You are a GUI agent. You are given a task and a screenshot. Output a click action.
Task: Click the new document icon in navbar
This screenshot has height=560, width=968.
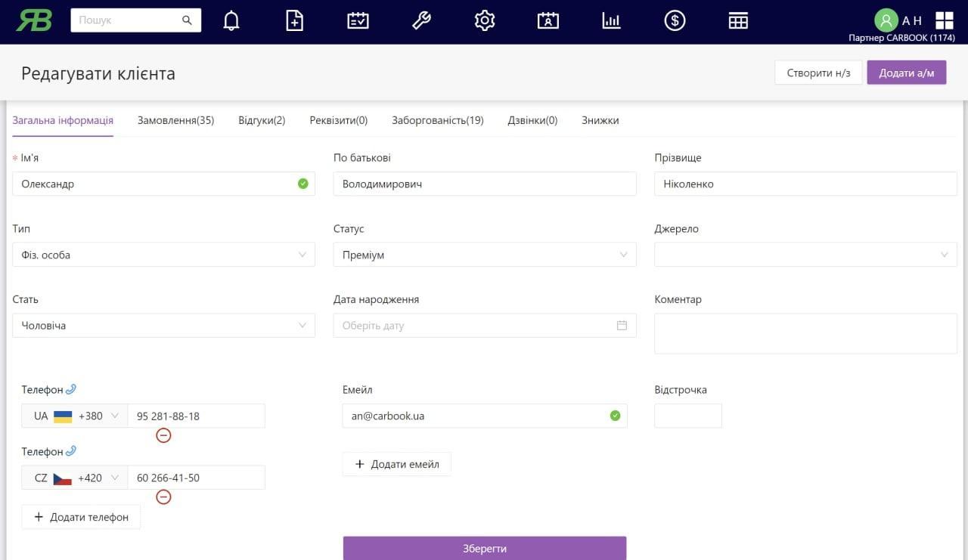coord(295,20)
